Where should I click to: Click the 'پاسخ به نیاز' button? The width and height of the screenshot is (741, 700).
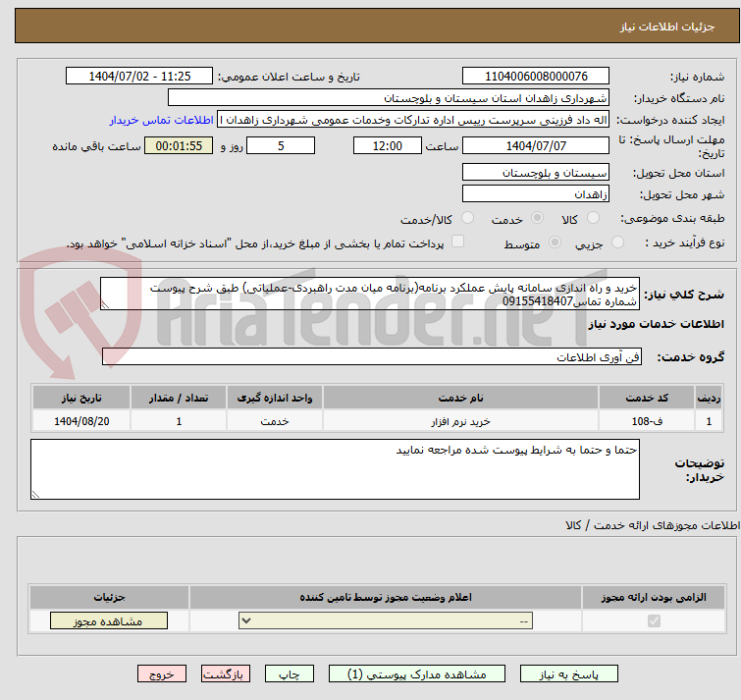coord(569,674)
